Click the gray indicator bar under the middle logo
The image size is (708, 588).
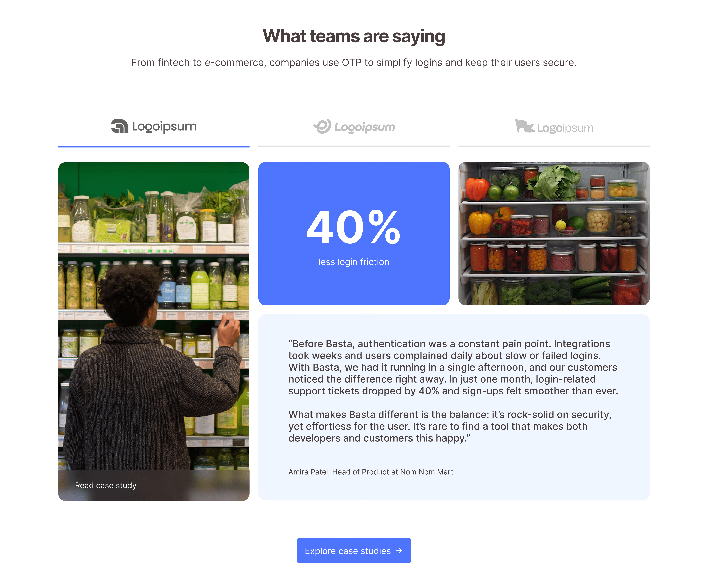pyautogui.click(x=354, y=146)
